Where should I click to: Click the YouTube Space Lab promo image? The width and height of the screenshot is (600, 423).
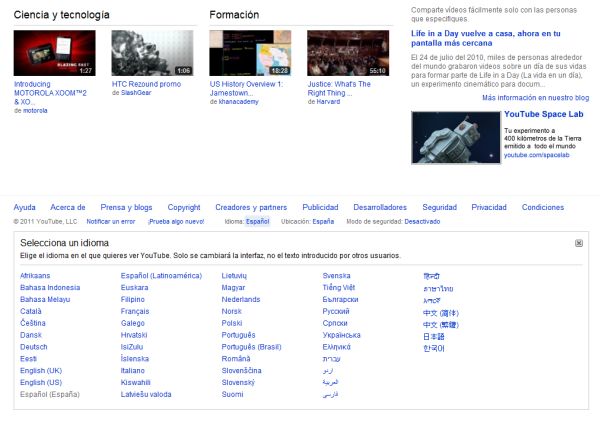[x=454, y=138]
